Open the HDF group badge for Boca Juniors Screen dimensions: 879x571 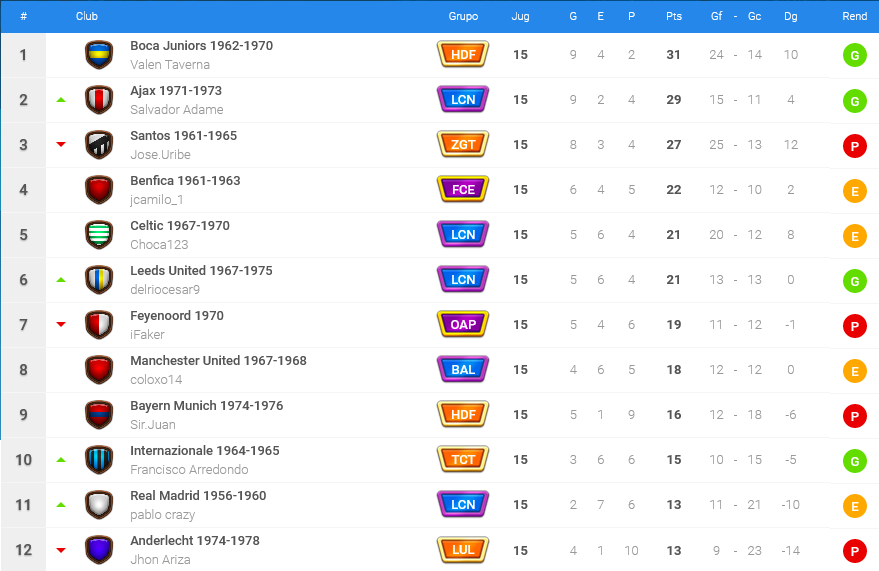pyautogui.click(x=463, y=54)
